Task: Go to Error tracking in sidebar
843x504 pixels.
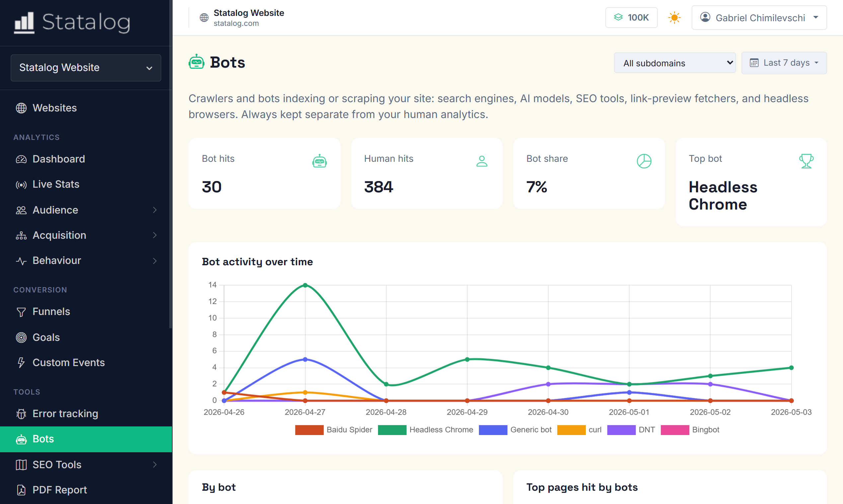Action: 86,414
